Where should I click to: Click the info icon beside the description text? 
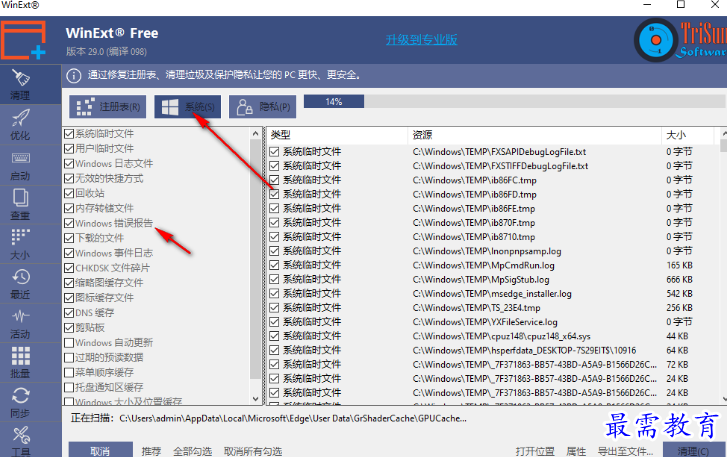pyautogui.click(x=73, y=75)
